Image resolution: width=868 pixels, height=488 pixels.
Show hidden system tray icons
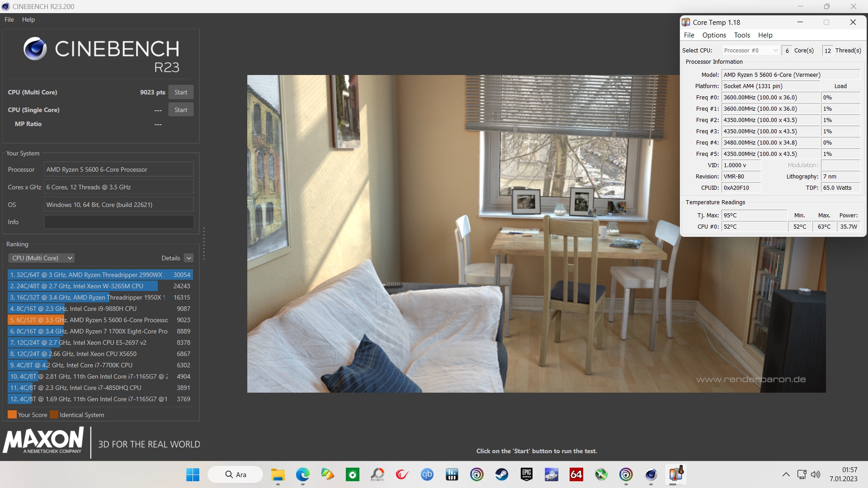[x=786, y=474]
